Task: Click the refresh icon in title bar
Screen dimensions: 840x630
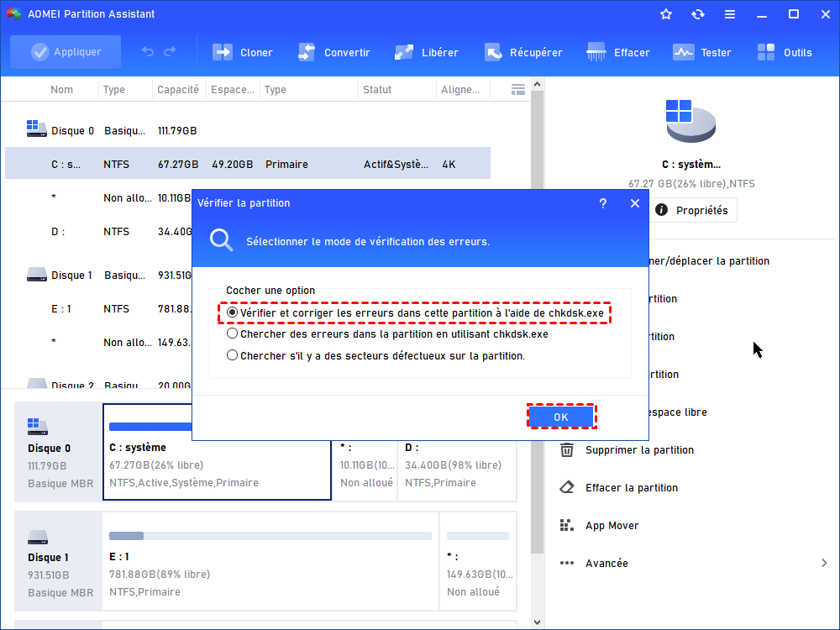Action: [x=697, y=14]
